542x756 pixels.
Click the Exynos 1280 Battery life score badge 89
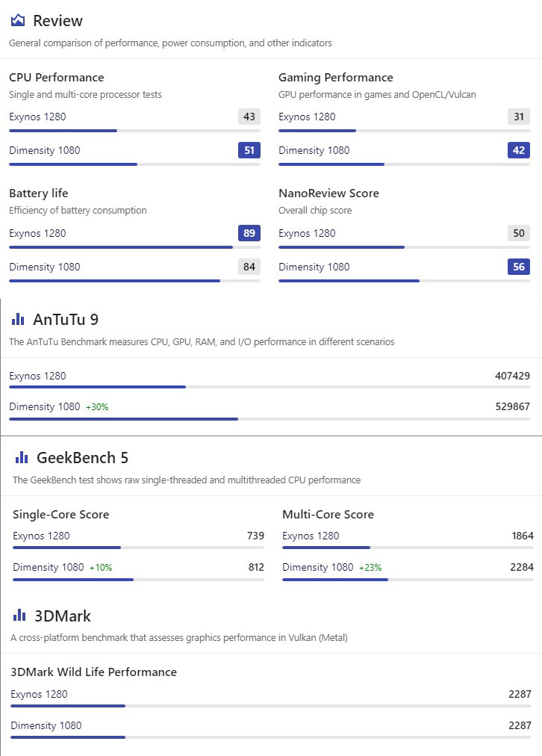pos(249,233)
